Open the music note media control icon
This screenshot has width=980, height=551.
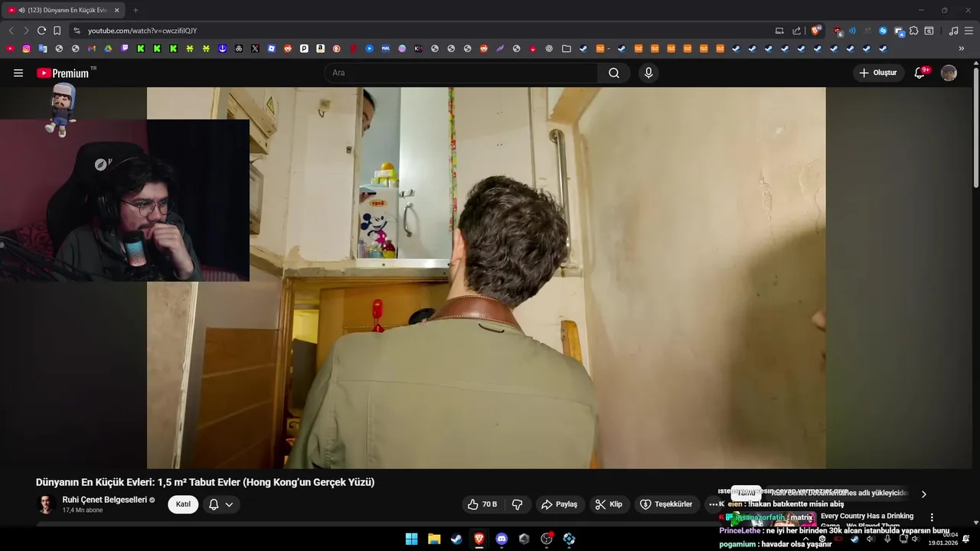(x=953, y=31)
